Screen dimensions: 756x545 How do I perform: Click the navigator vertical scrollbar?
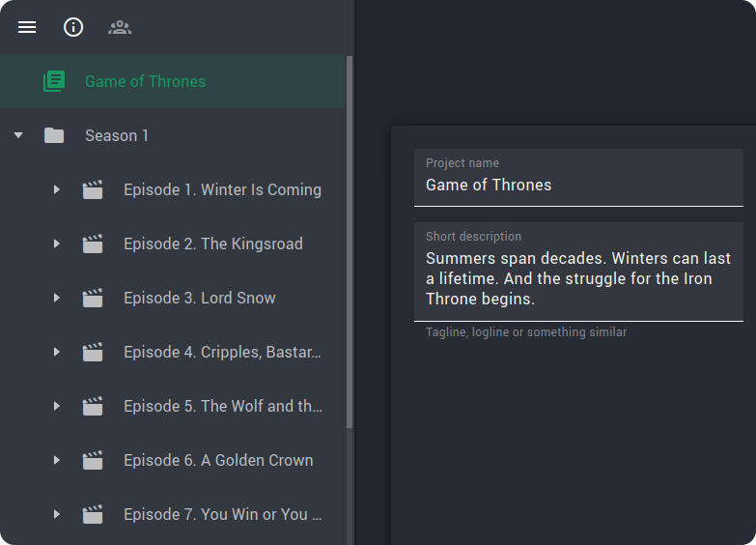pyautogui.click(x=350, y=242)
